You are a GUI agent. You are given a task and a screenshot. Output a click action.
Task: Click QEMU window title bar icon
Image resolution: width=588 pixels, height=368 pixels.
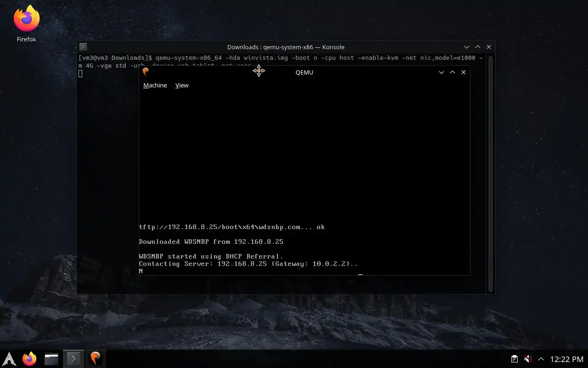point(146,72)
